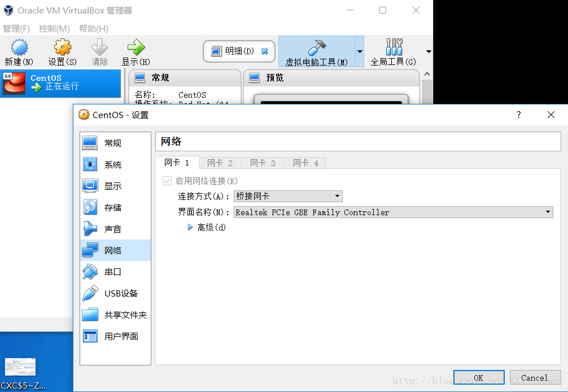This screenshot has width=568, height=392.
Task: Click the New (新建) toolbar icon
Action: [19, 48]
